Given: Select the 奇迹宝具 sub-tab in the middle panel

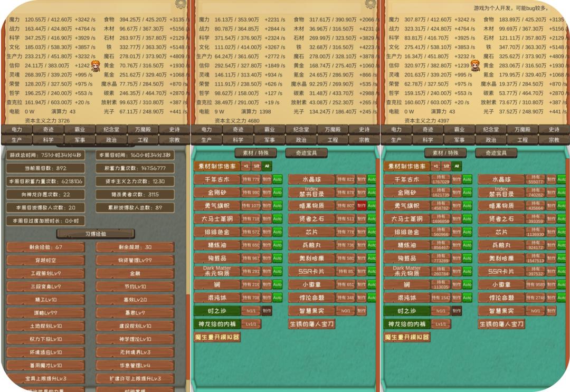Looking at the screenshot, I should click(307, 153).
